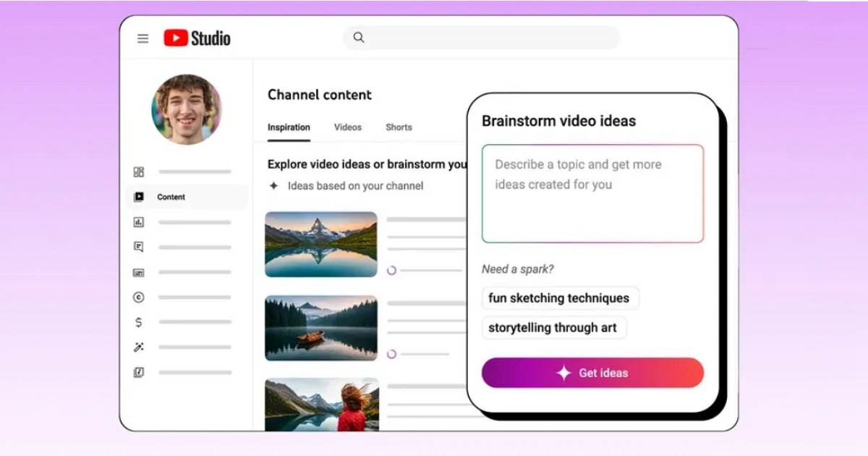Open the hamburger navigation menu

click(142, 38)
